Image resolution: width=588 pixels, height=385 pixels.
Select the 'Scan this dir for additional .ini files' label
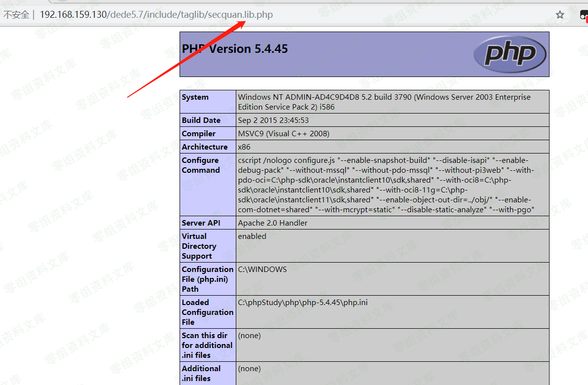(x=207, y=345)
